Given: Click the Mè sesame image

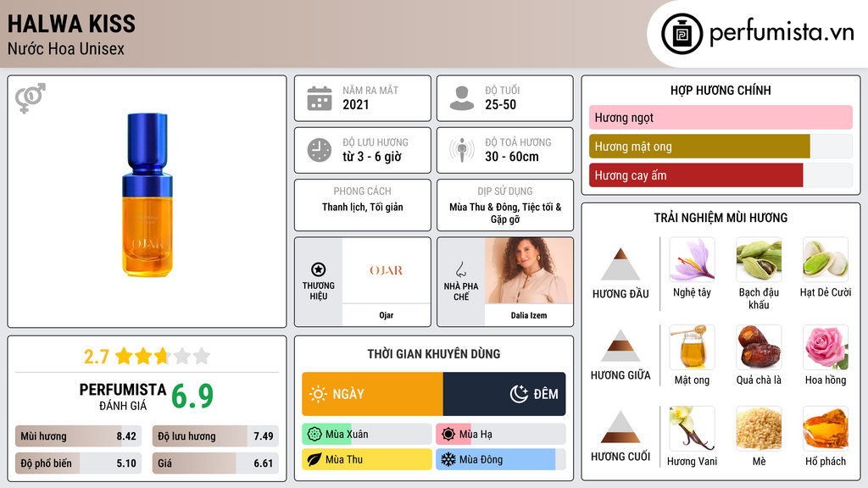Looking at the screenshot, I should click(759, 429).
